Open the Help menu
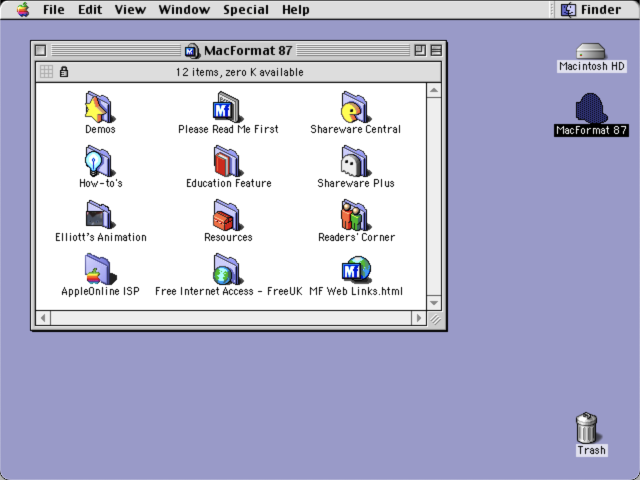Screen dimensions: 640x480 coord(296,9)
